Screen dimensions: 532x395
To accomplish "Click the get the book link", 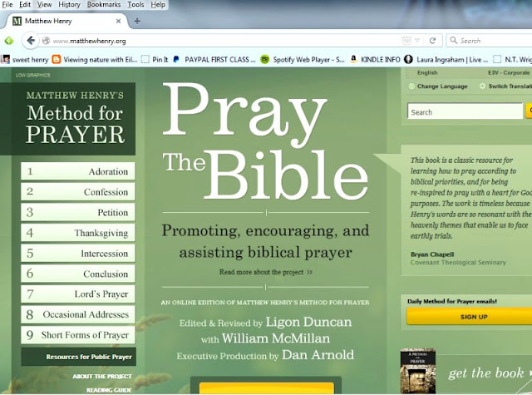I will click(x=485, y=373).
